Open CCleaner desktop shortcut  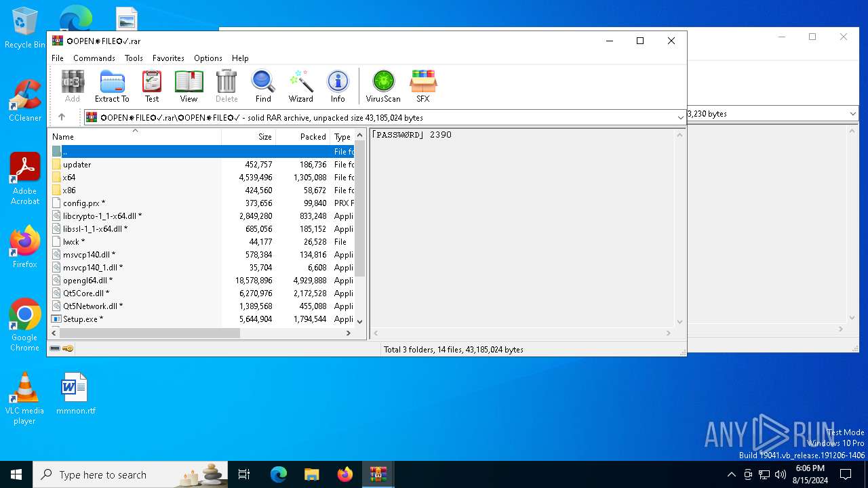pyautogui.click(x=25, y=100)
